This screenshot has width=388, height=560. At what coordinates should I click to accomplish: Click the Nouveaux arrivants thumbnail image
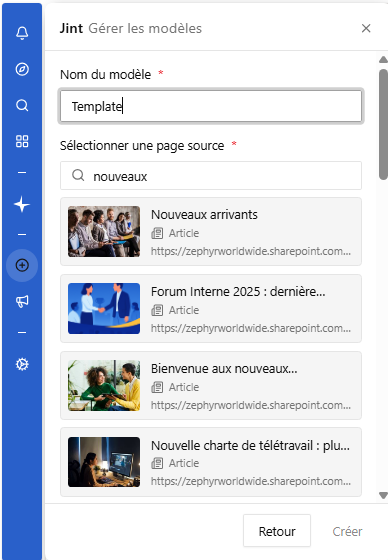104,231
